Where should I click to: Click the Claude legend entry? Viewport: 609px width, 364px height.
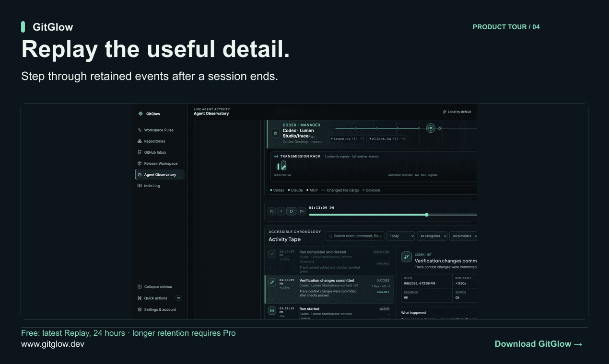coord(295,190)
